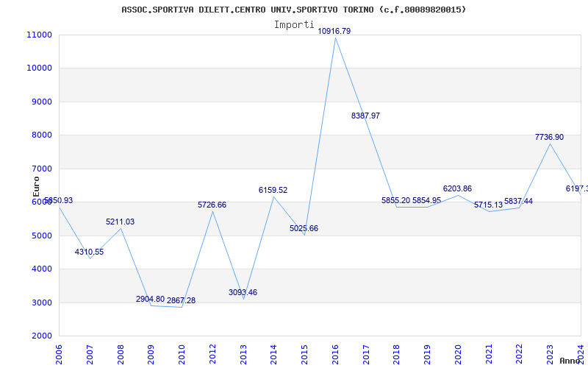Click the data label 5854.95
Viewport: 588px width, 368px height.
pos(427,200)
